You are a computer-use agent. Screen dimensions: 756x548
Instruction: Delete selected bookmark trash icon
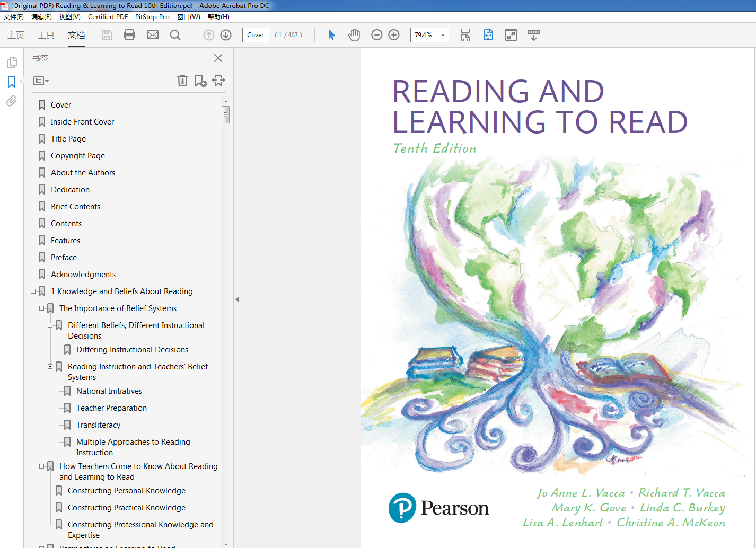[182, 81]
